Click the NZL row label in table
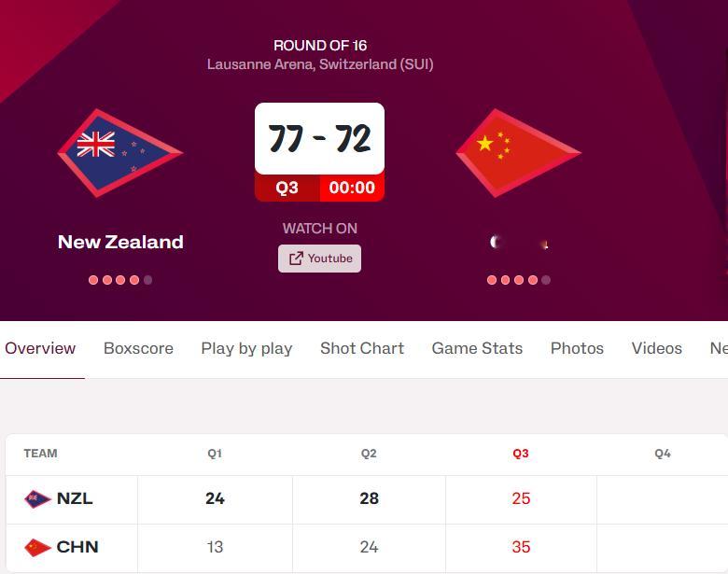This screenshot has width=728, height=574. pyautogui.click(x=75, y=498)
